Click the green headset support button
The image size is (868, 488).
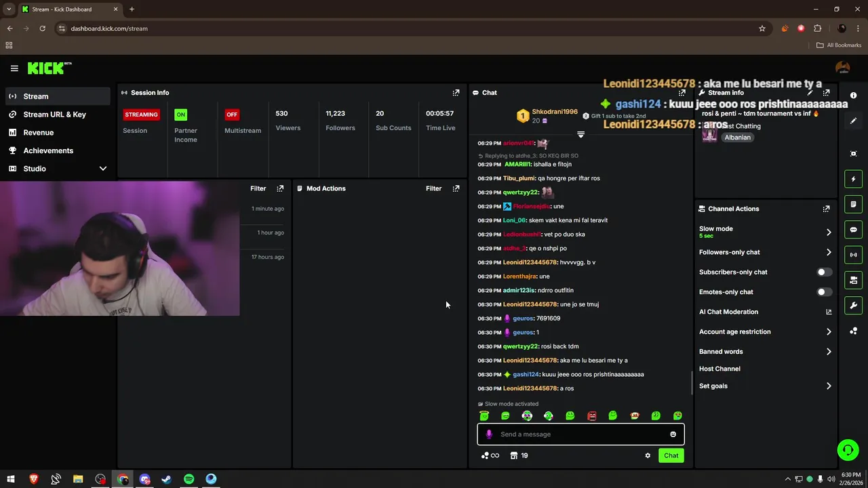tap(847, 449)
